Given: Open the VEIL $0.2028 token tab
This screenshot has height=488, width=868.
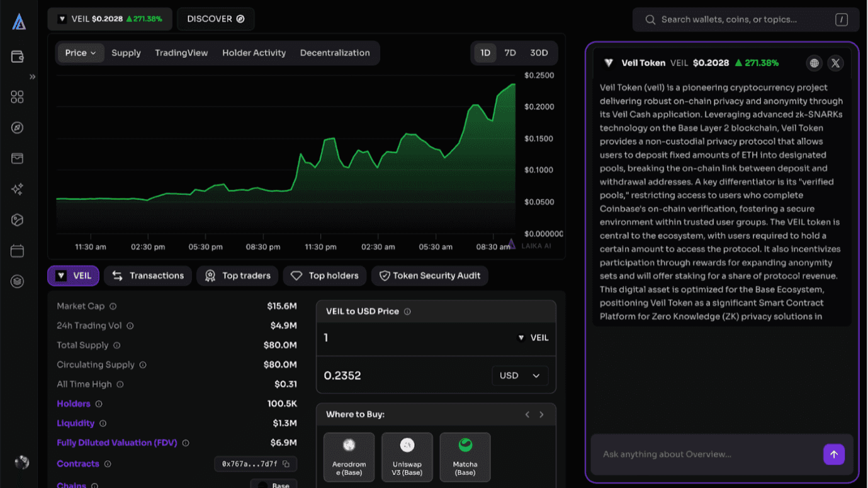Looking at the screenshot, I should pos(110,19).
